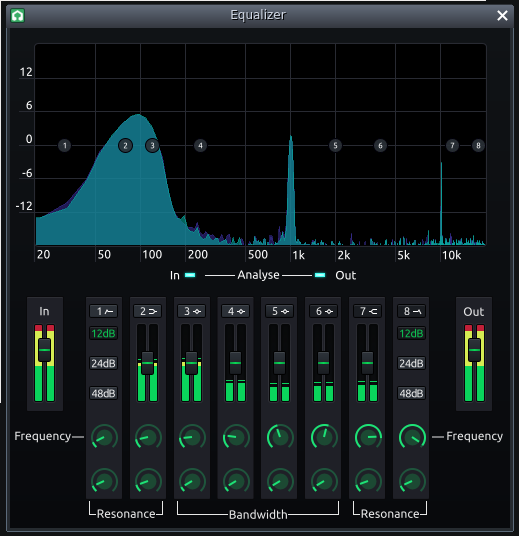This screenshot has height=536, width=519.
Task: Click band 6 frequency knob
Action: [324, 437]
